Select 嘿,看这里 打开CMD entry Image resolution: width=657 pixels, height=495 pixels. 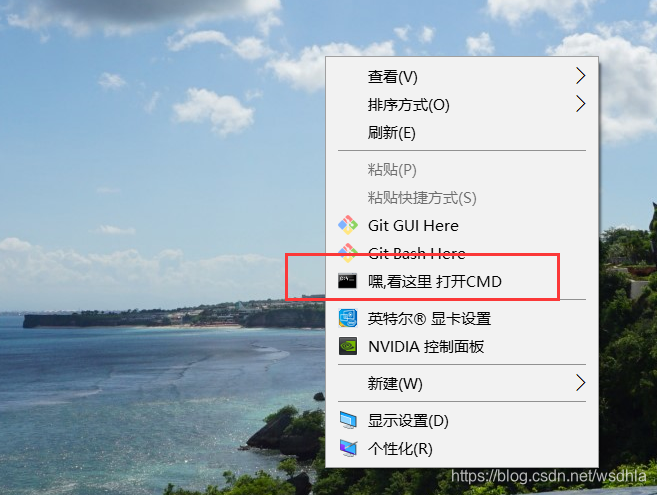tap(462, 281)
